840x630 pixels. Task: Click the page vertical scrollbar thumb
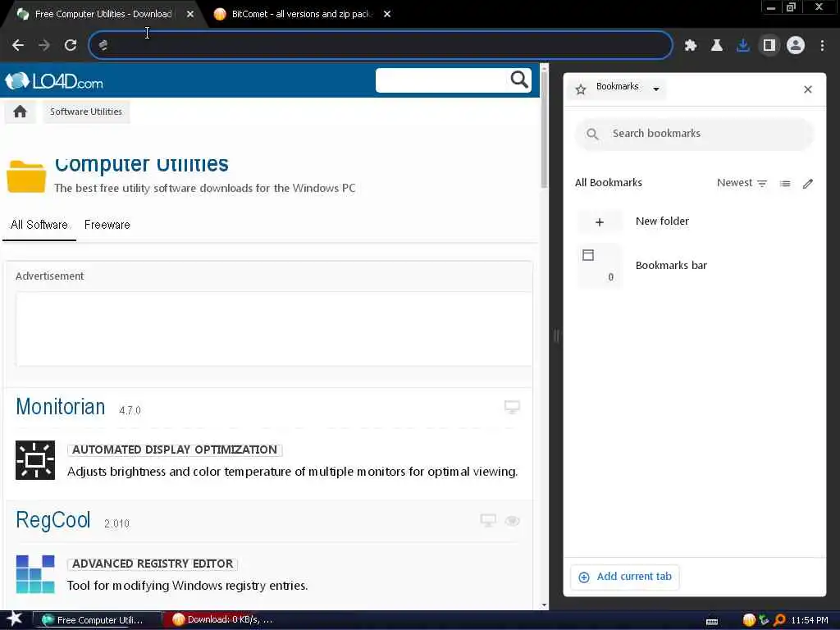click(x=545, y=129)
